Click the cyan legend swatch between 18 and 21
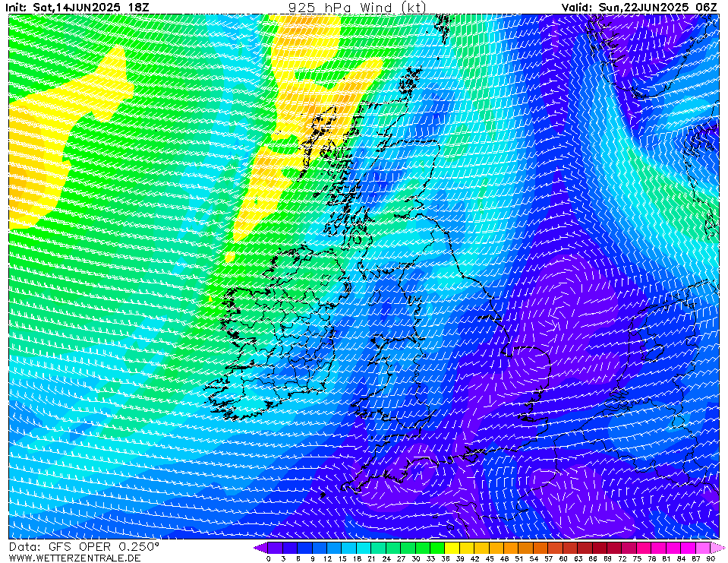Screen dimensions: 728x563 coord(364,547)
